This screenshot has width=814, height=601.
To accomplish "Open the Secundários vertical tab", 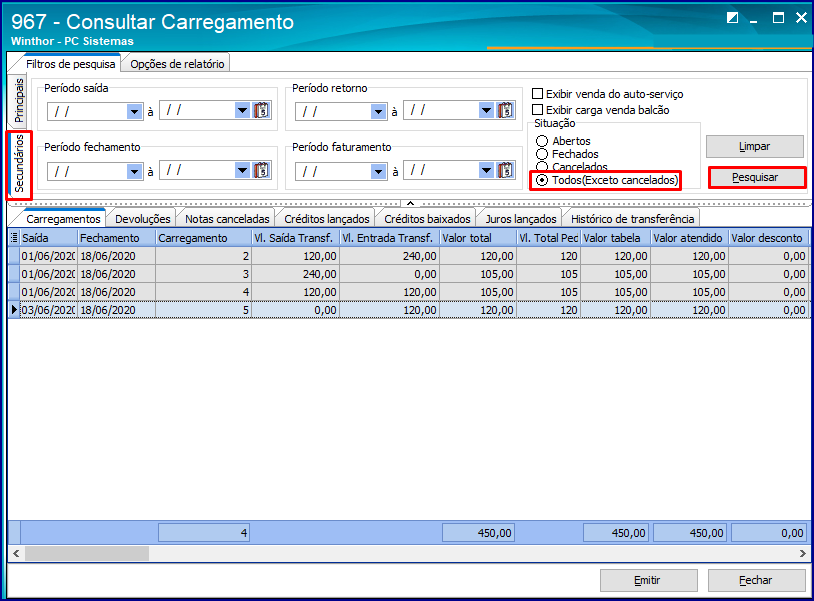I will (x=19, y=164).
